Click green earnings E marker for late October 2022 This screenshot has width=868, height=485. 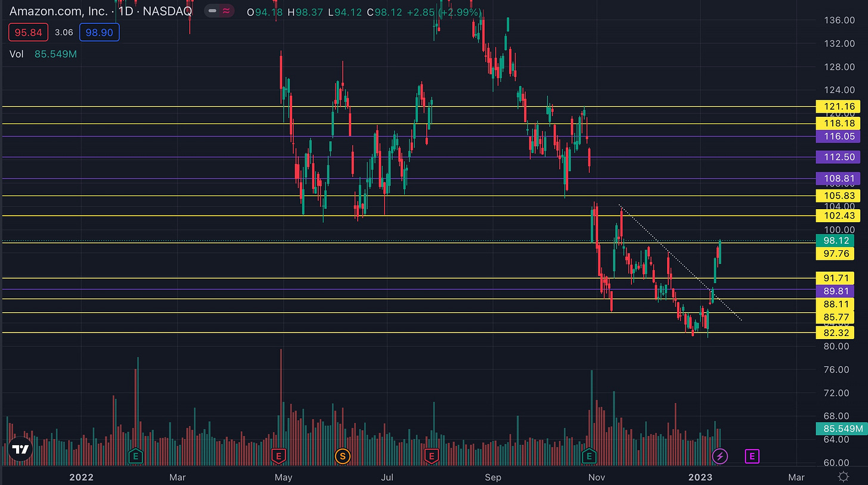coord(589,456)
